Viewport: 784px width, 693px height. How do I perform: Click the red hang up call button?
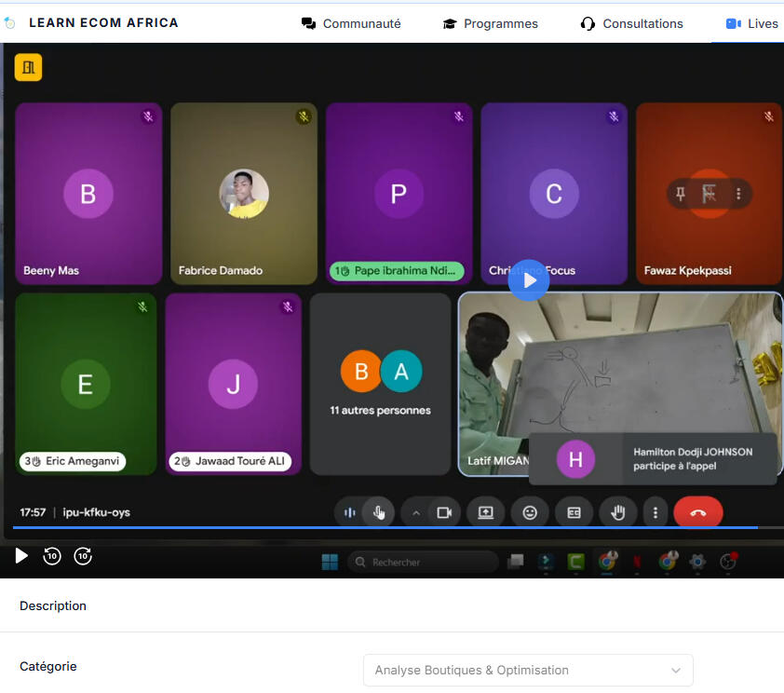click(x=698, y=512)
